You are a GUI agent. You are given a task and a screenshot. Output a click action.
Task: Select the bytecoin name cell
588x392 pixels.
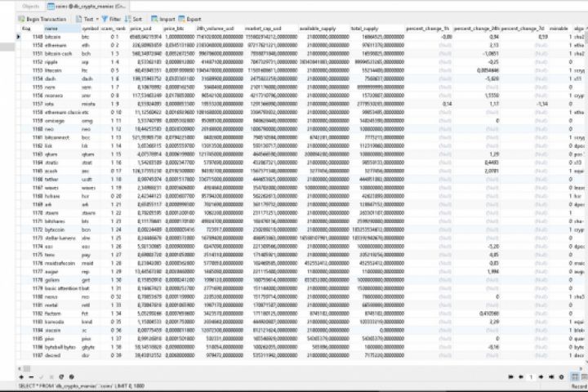(61, 229)
